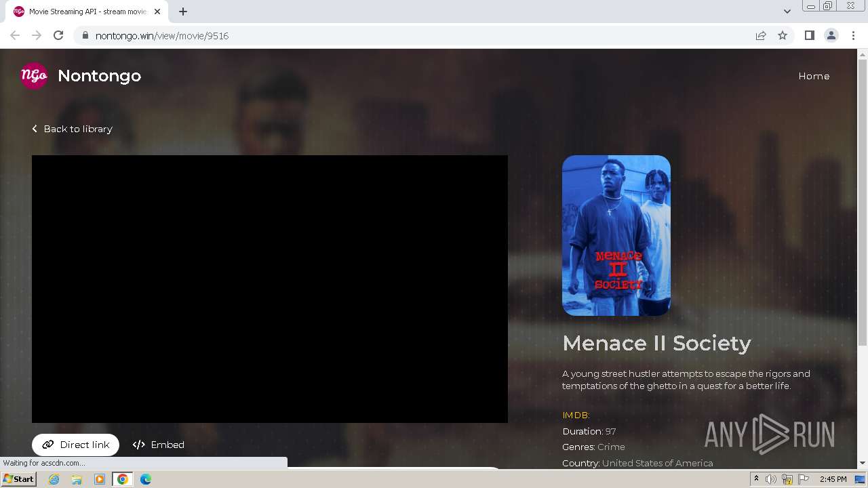868x488 pixels.
Task: Click the network tray icon
Action: click(x=787, y=479)
